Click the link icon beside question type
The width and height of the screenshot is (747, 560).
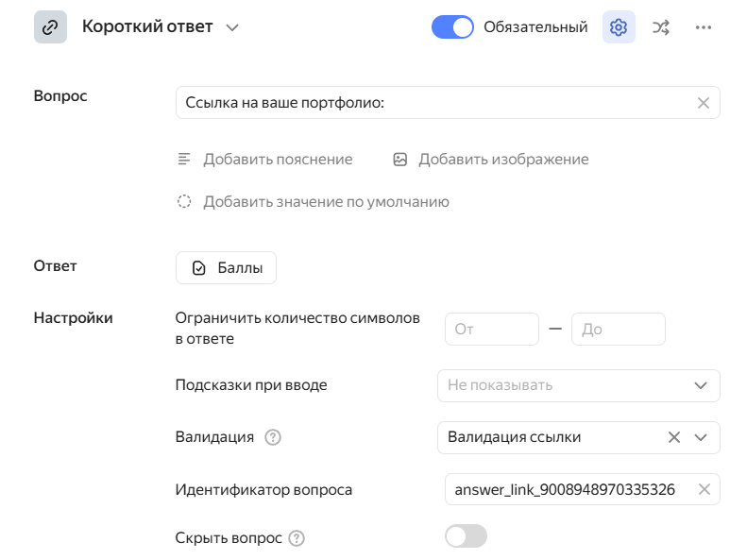[x=50, y=27]
